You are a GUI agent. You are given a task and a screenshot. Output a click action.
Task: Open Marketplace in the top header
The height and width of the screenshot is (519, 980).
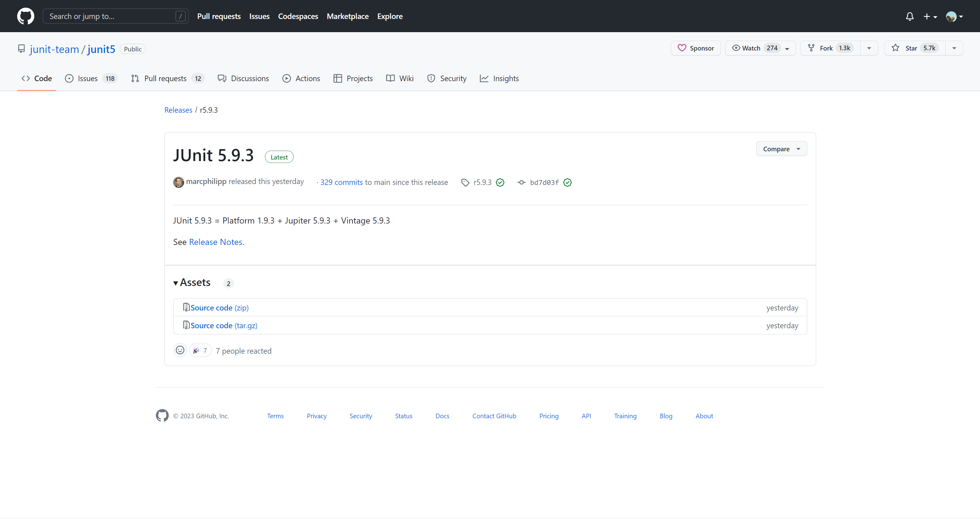(x=347, y=16)
